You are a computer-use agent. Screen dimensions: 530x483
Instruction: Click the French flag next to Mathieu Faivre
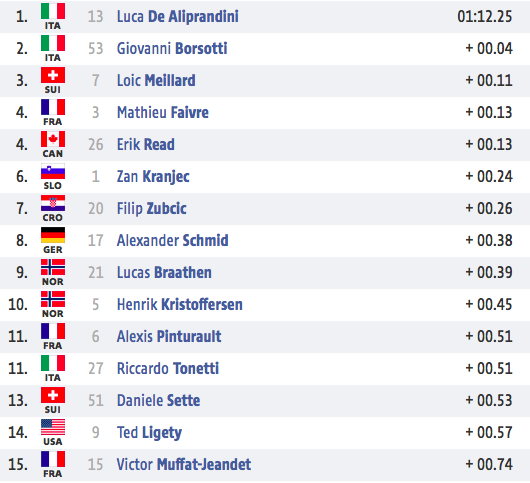pos(53,107)
